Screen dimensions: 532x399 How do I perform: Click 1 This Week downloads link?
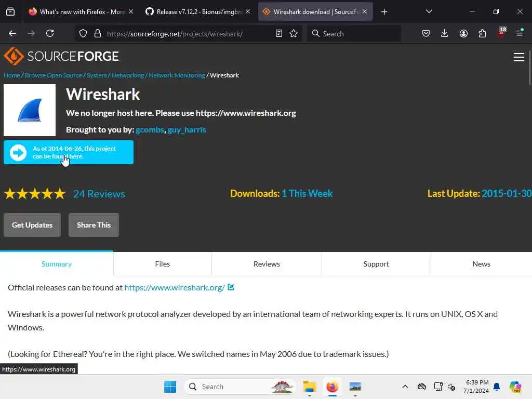pos(307,193)
